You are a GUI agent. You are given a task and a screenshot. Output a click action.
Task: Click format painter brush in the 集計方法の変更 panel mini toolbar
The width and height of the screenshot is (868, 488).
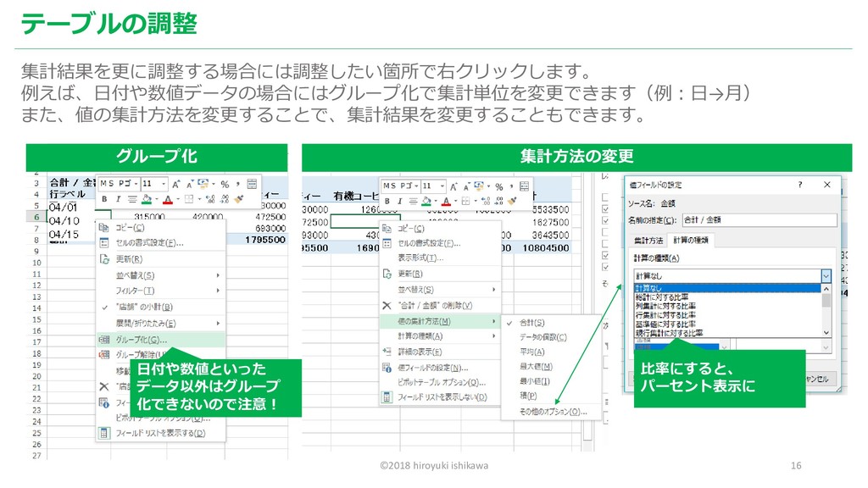[512, 201]
